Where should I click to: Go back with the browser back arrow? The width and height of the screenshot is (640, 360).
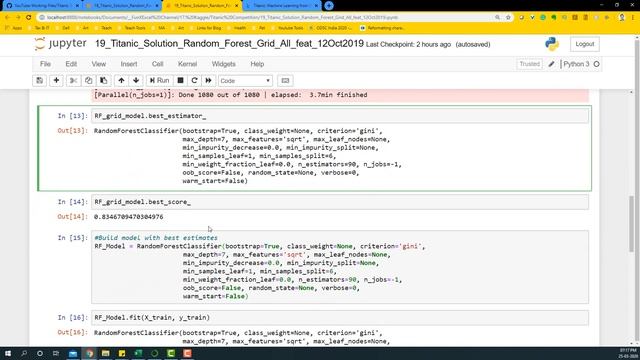(x=7, y=18)
